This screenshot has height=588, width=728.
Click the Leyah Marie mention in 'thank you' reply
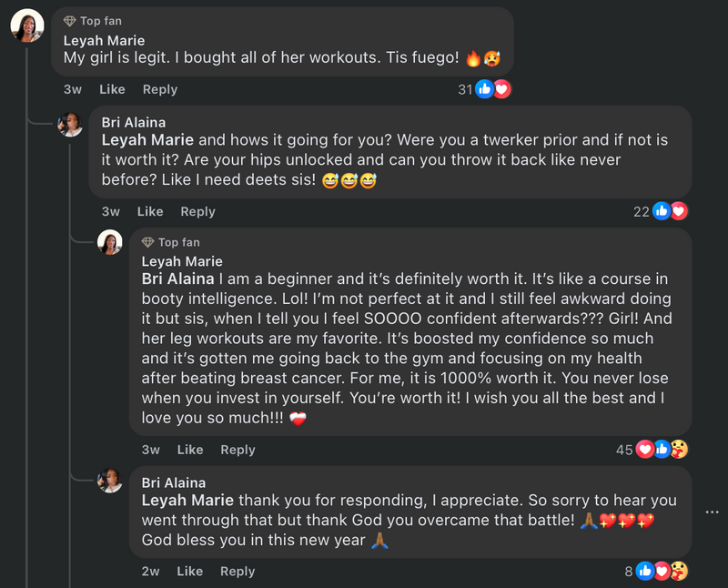[x=189, y=500]
